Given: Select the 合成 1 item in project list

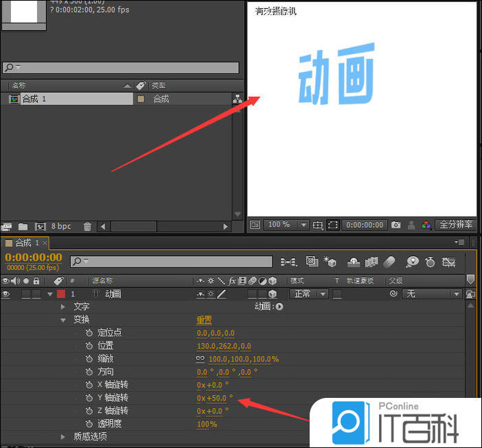Looking at the screenshot, I should 77,99.
